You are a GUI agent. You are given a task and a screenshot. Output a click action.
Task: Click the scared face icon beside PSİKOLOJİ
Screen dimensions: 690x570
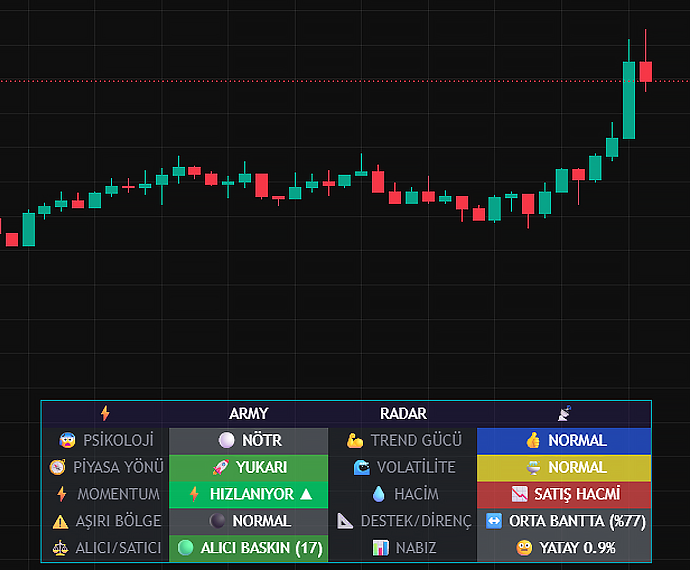(67, 440)
